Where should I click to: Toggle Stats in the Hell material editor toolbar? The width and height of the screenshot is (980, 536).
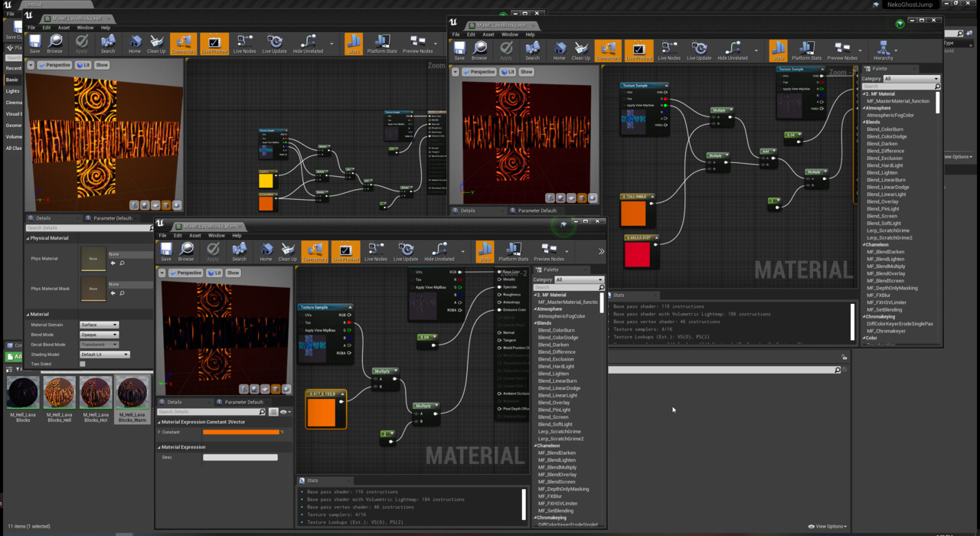click(x=354, y=44)
